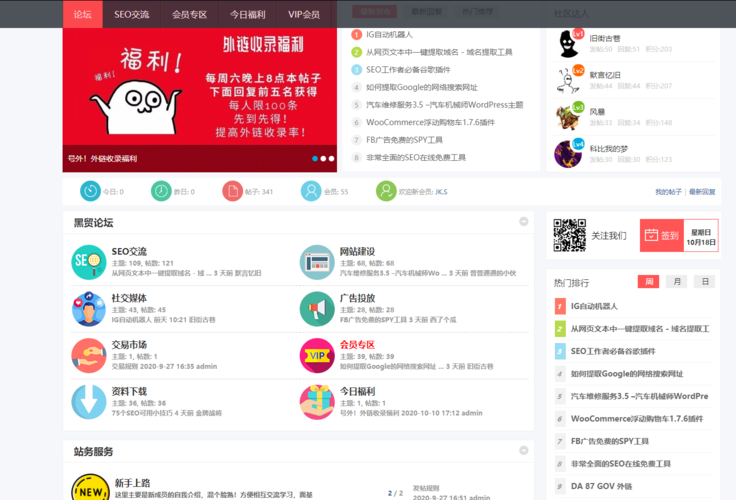Click the 关注我们 QR code
Screen dimensions: 736x500
(569, 235)
